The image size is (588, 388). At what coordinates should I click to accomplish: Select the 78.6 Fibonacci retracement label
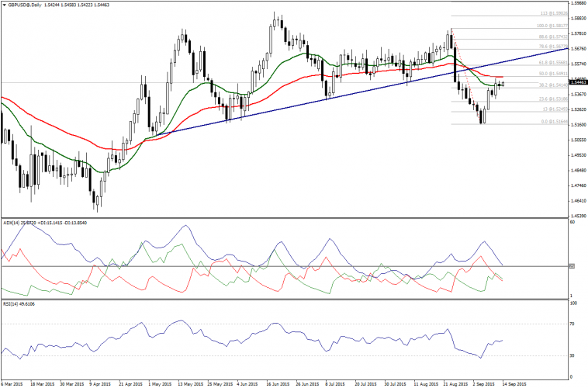point(553,47)
